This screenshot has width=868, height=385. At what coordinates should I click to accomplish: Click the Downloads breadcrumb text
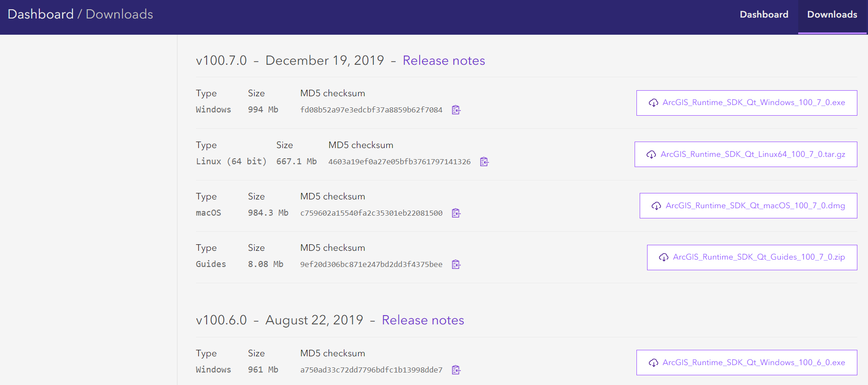coord(119,14)
